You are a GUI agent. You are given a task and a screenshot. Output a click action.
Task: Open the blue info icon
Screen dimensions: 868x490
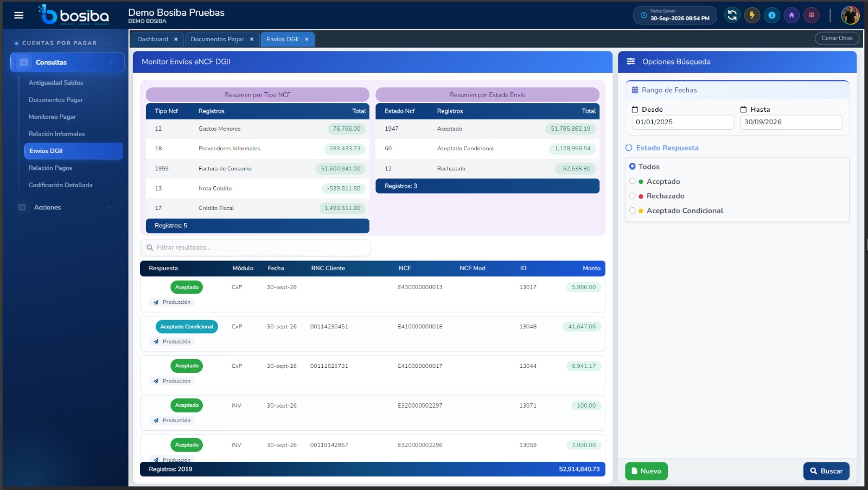pos(771,15)
